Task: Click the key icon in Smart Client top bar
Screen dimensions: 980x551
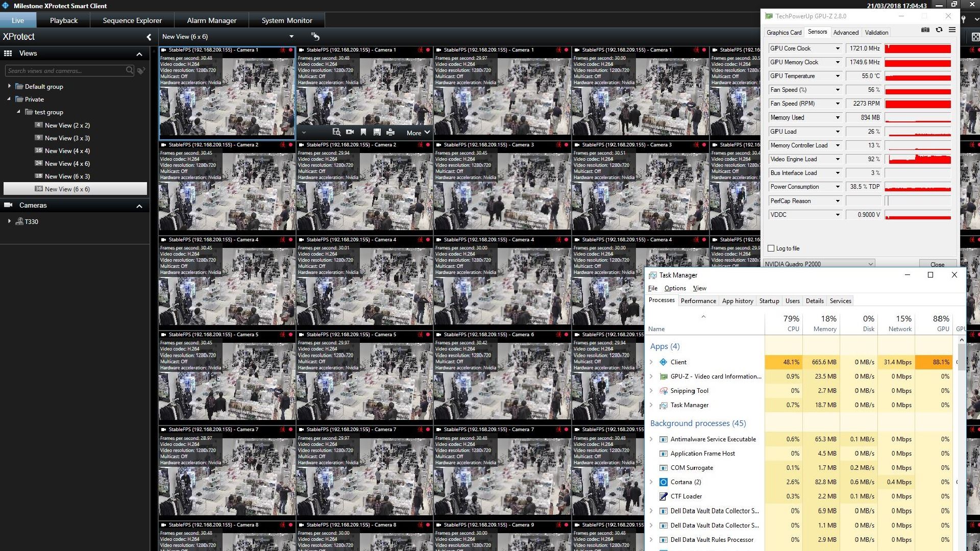Action: coord(963,19)
